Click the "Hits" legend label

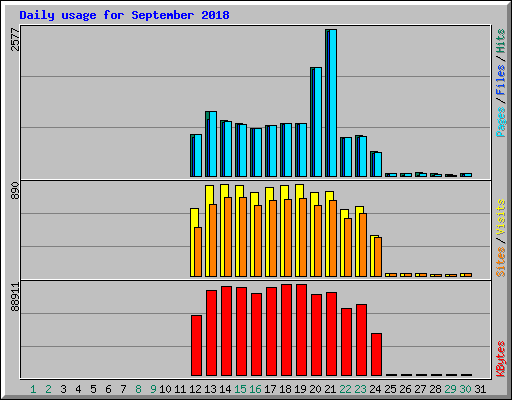point(501,41)
